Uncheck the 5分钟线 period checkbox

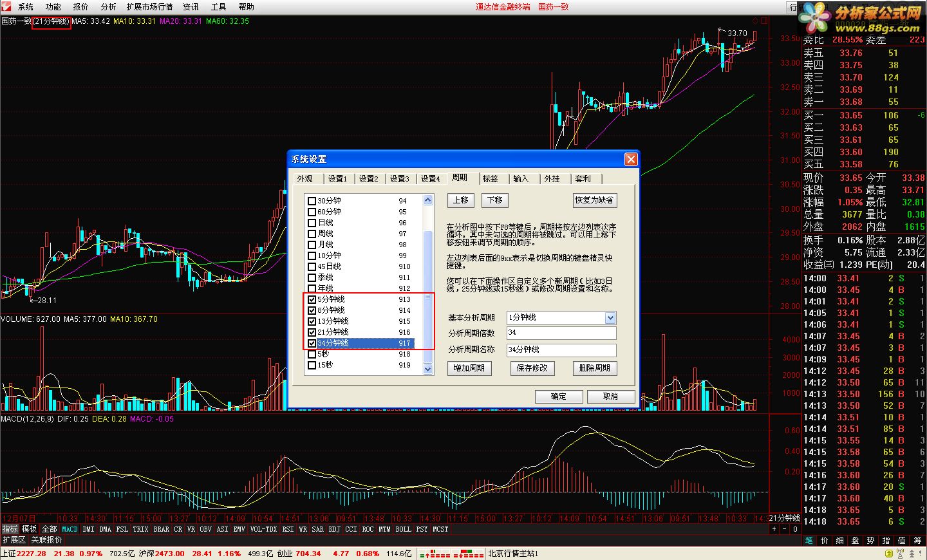[312, 299]
